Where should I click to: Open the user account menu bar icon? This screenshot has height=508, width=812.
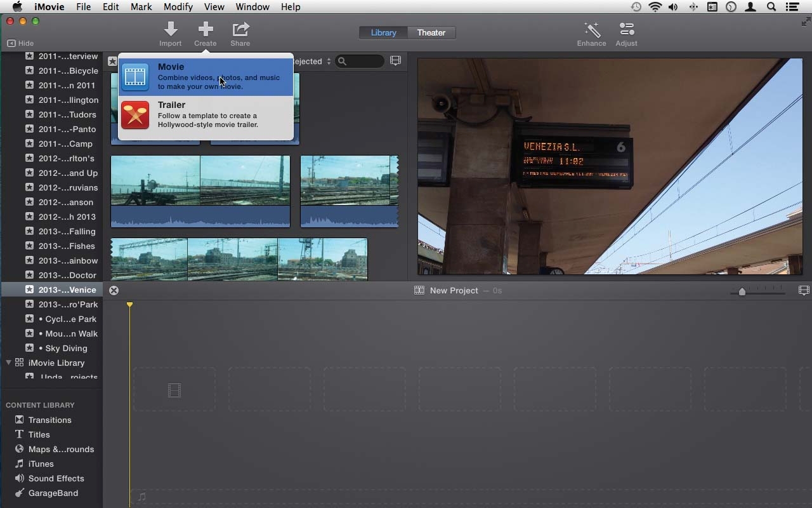click(752, 7)
